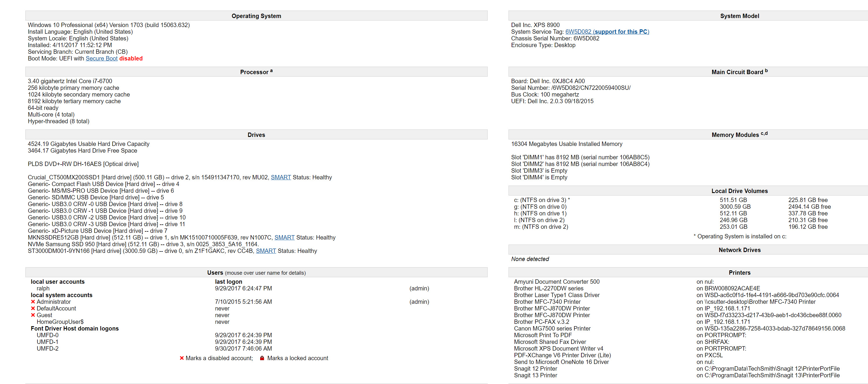Image resolution: width=868 pixels, height=384 pixels.
Task: Click 'Canon MG7500 series Printer' entry
Action: tap(552, 328)
